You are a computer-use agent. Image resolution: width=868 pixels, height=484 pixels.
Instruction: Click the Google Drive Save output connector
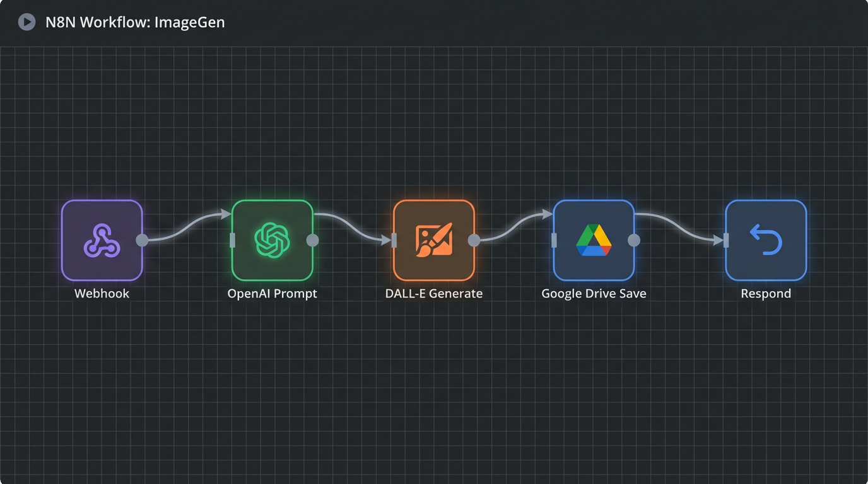click(634, 240)
